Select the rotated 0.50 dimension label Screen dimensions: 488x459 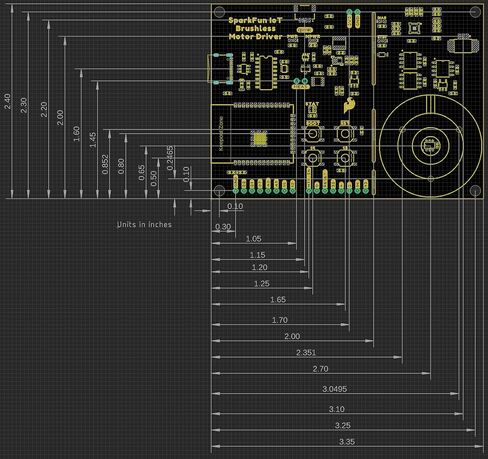(154, 178)
